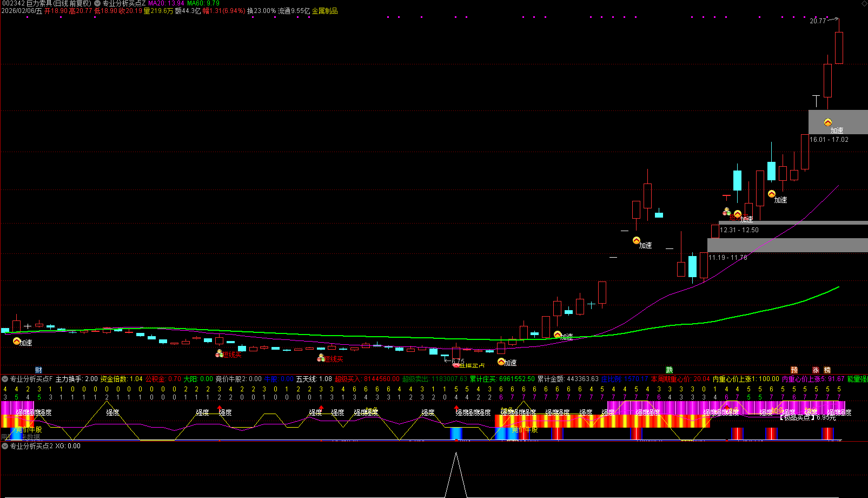Click the 累计金额: 443363.63 indicator value
Viewport: 868px width, 498px height.
click(x=568, y=379)
